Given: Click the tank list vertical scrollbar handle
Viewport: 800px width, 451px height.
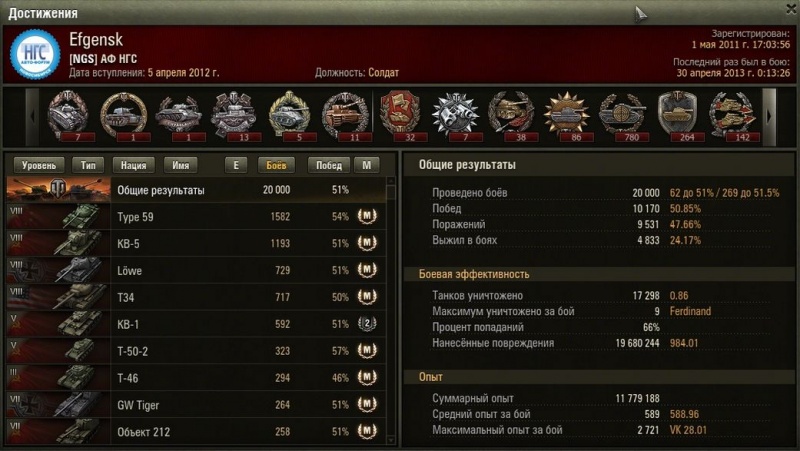Looking at the screenshot, I should (391, 192).
